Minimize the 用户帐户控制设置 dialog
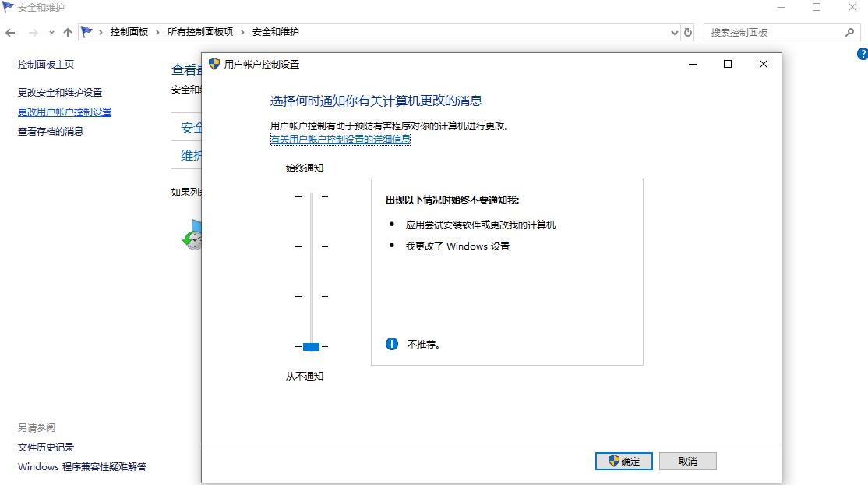 pyautogui.click(x=692, y=64)
